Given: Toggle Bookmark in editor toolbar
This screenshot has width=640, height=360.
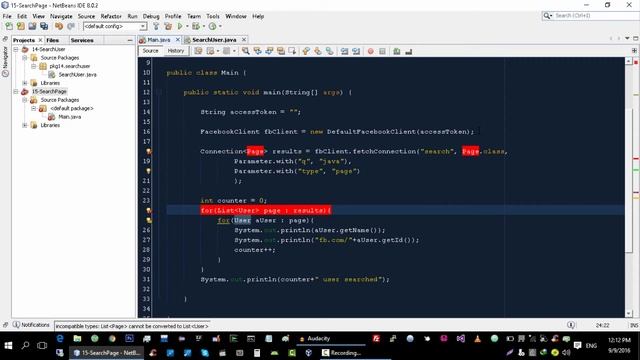Looking at the screenshot, I should (x=329, y=51).
